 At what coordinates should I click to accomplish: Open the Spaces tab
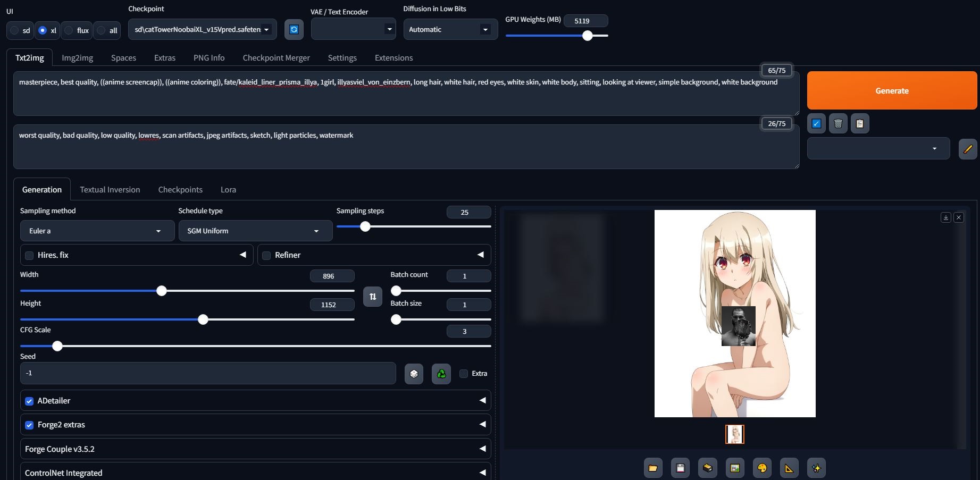coord(123,58)
